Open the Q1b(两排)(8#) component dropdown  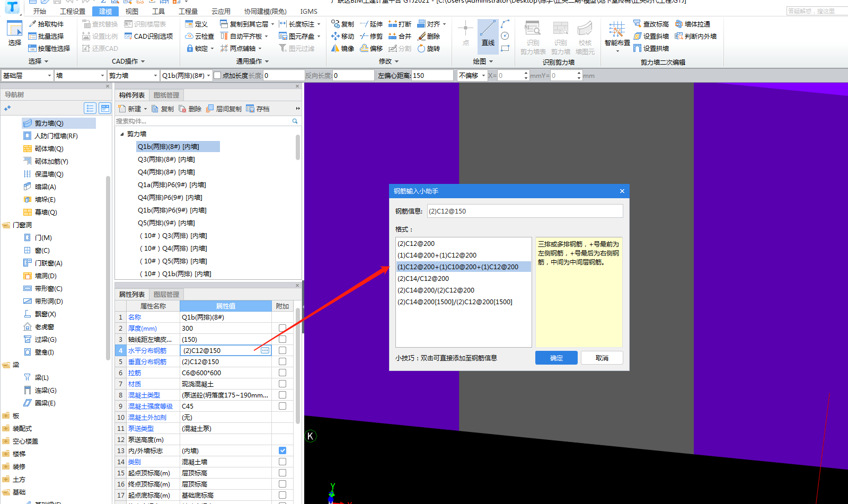click(x=187, y=75)
